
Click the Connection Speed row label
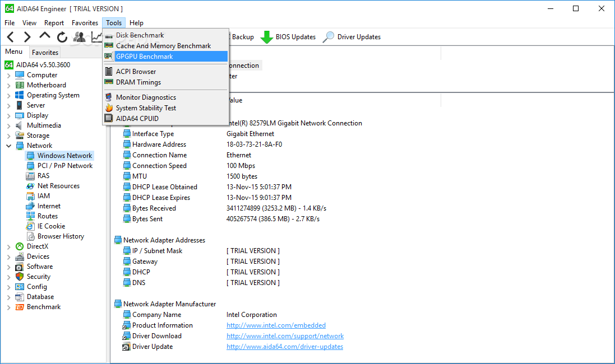pos(159,166)
